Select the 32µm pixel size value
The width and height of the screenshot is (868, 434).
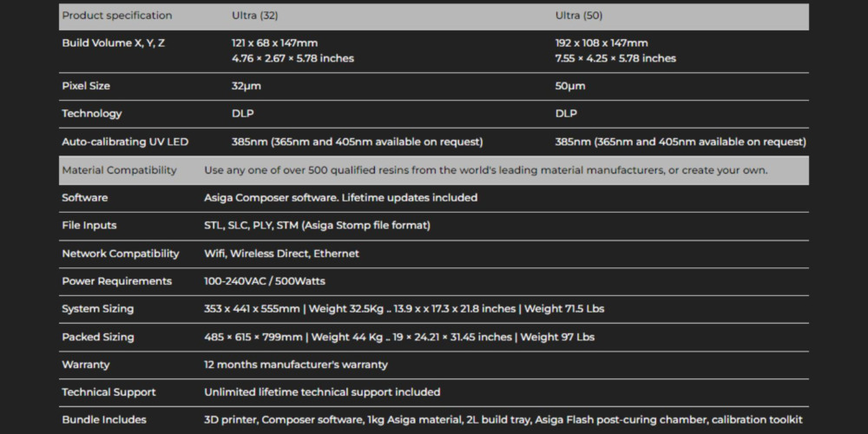click(246, 86)
